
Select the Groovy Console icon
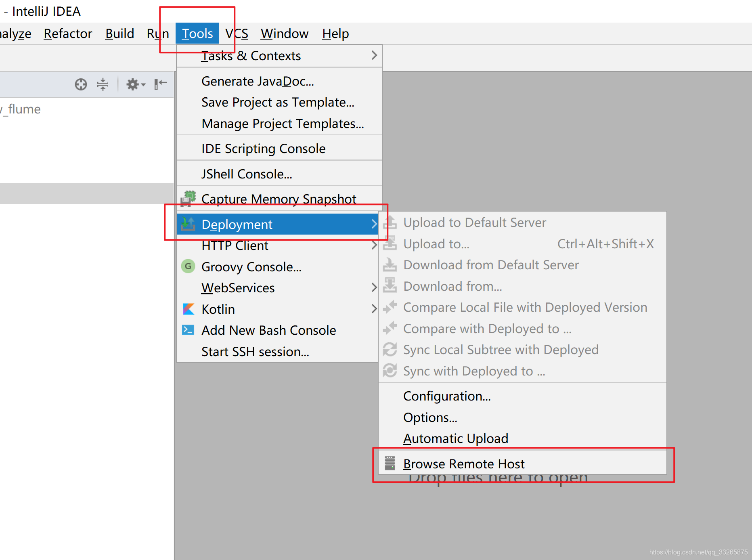coord(188,266)
